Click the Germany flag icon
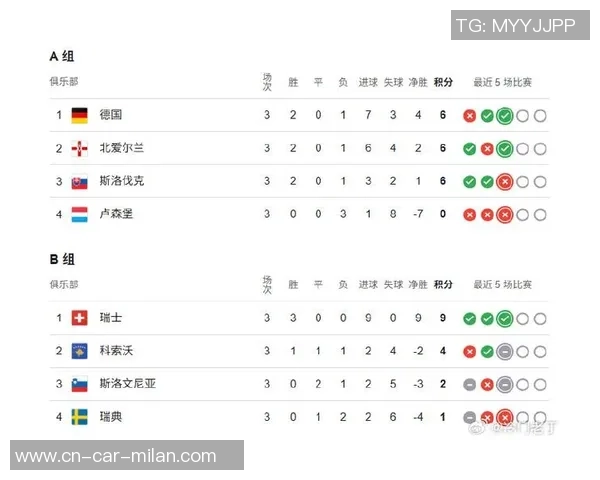The width and height of the screenshot is (600, 480). pos(79,115)
